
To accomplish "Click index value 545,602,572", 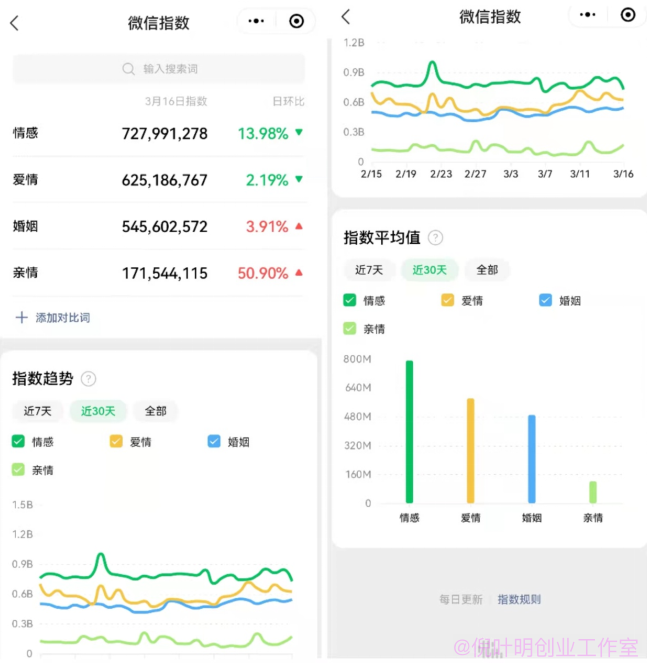I will pos(164,227).
